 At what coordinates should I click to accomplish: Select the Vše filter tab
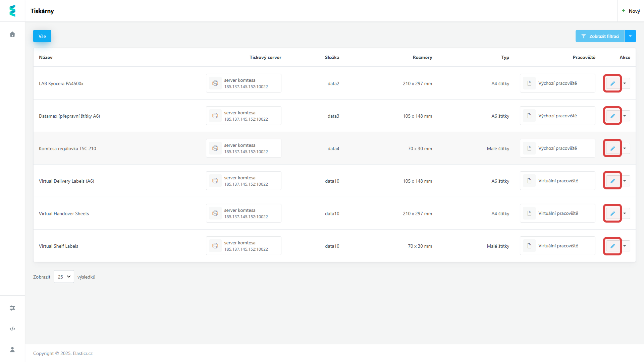click(42, 36)
